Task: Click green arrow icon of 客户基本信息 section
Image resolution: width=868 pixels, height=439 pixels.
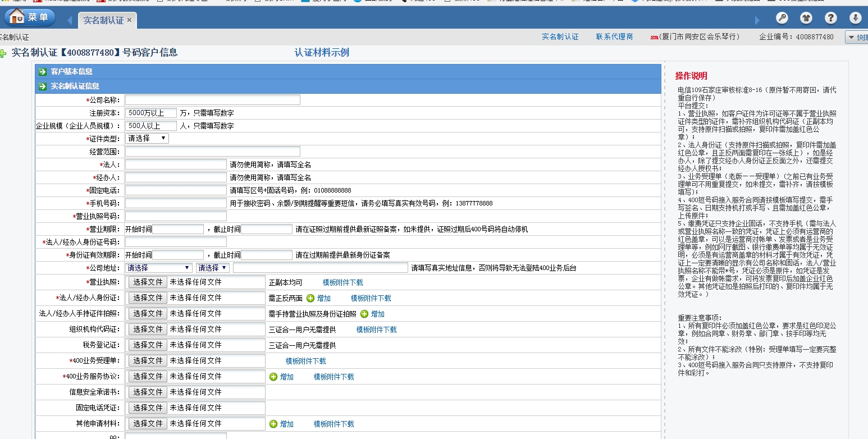Action: coord(43,72)
